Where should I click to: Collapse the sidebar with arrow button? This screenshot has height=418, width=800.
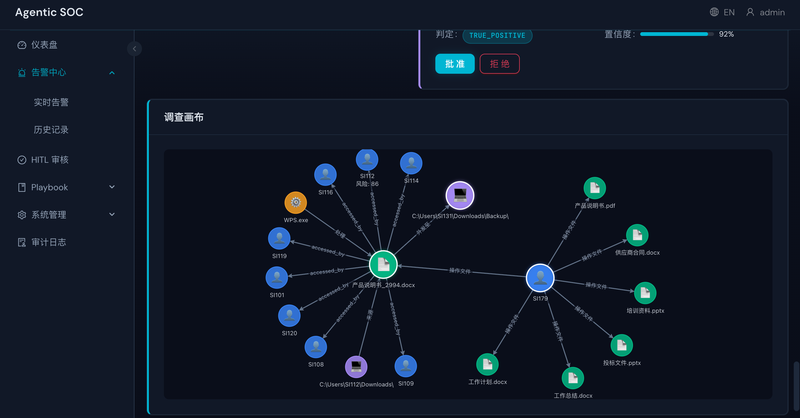tap(134, 48)
